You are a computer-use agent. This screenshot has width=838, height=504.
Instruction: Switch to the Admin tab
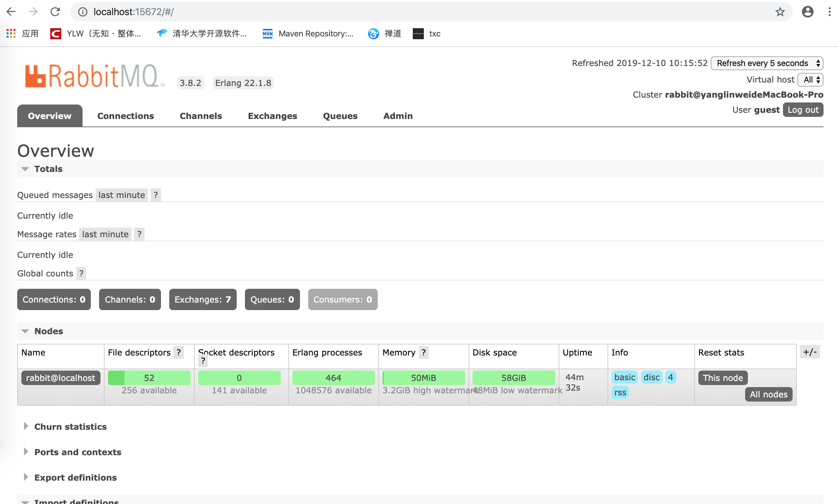(398, 116)
